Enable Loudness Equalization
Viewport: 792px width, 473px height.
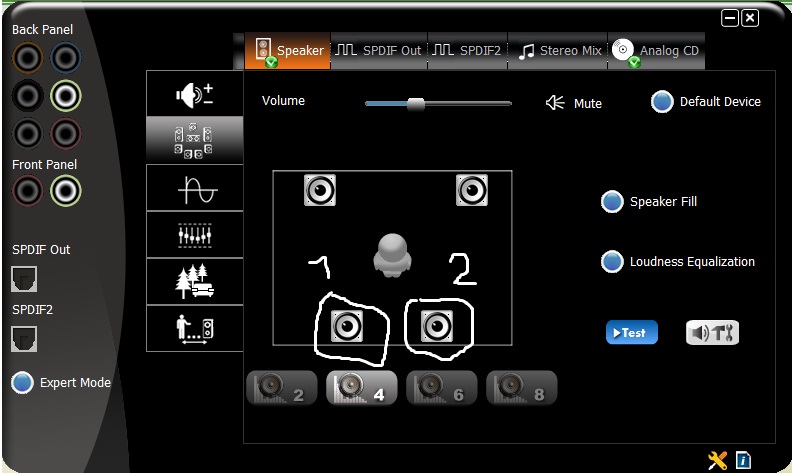coord(612,262)
